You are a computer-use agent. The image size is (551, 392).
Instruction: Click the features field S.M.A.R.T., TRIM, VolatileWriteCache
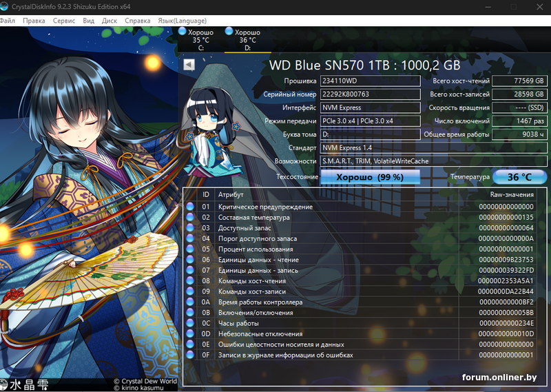coord(434,161)
